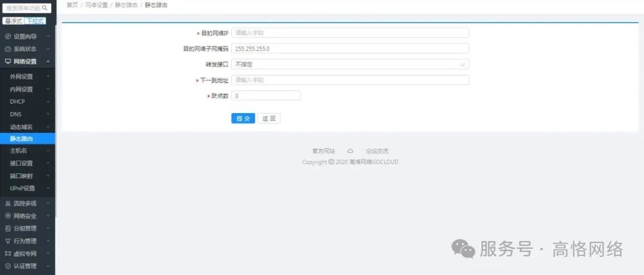Image resolution: width=644 pixels, height=275 pixels.
Task: Open the 转发接口 dropdown showing 不指定
Action: coord(350,64)
